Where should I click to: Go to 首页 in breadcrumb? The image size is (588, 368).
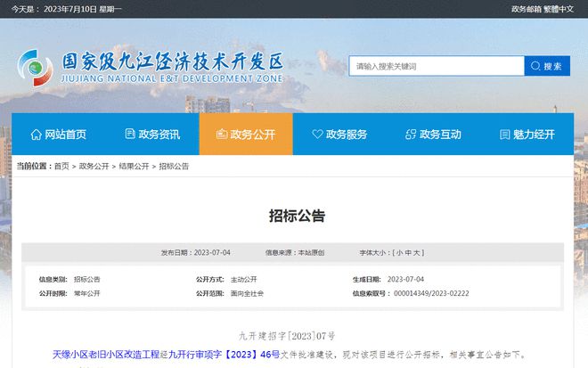[x=61, y=167]
